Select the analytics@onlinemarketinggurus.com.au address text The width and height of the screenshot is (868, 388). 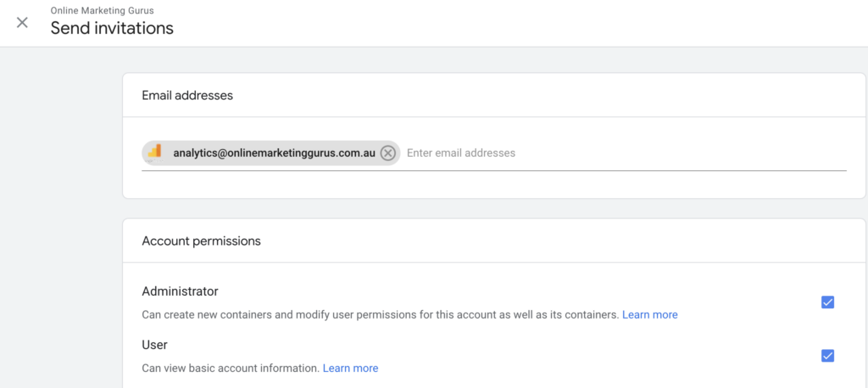[274, 152]
